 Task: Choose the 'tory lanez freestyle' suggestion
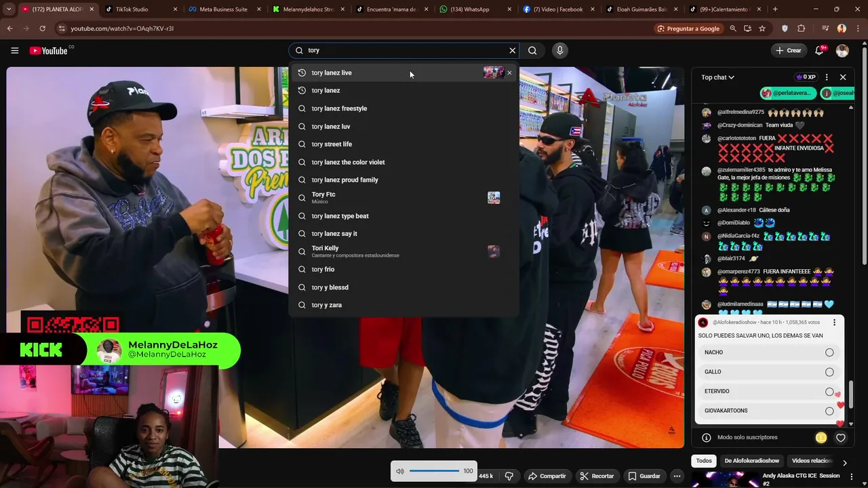[x=403, y=108]
